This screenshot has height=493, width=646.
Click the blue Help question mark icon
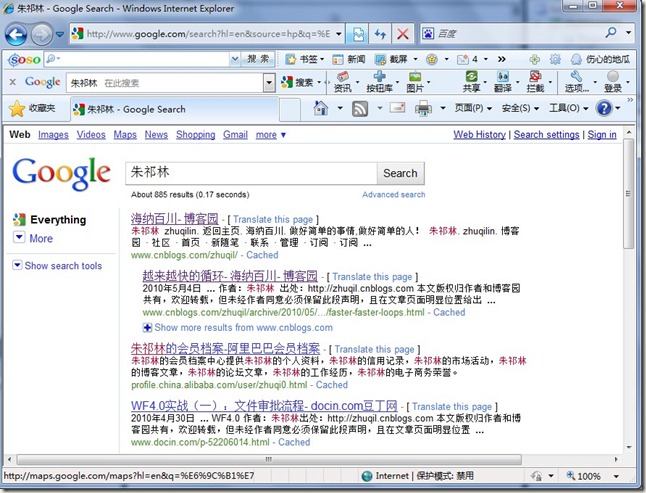[604, 109]
